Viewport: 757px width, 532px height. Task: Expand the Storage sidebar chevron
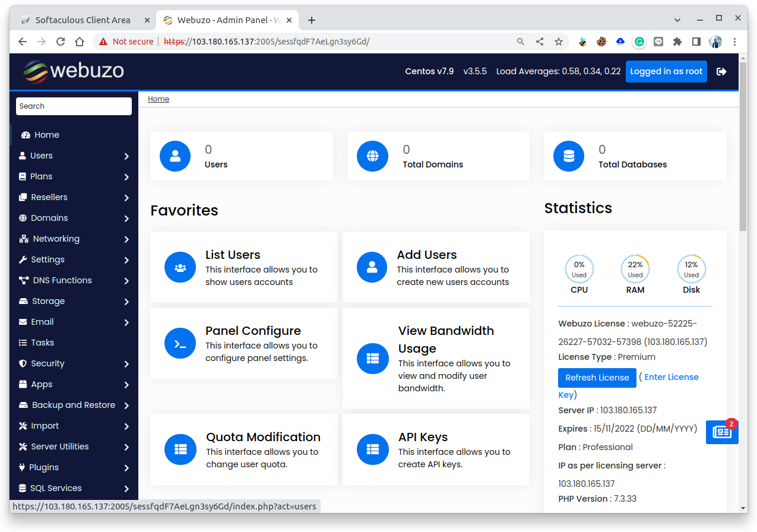(126, 302)
